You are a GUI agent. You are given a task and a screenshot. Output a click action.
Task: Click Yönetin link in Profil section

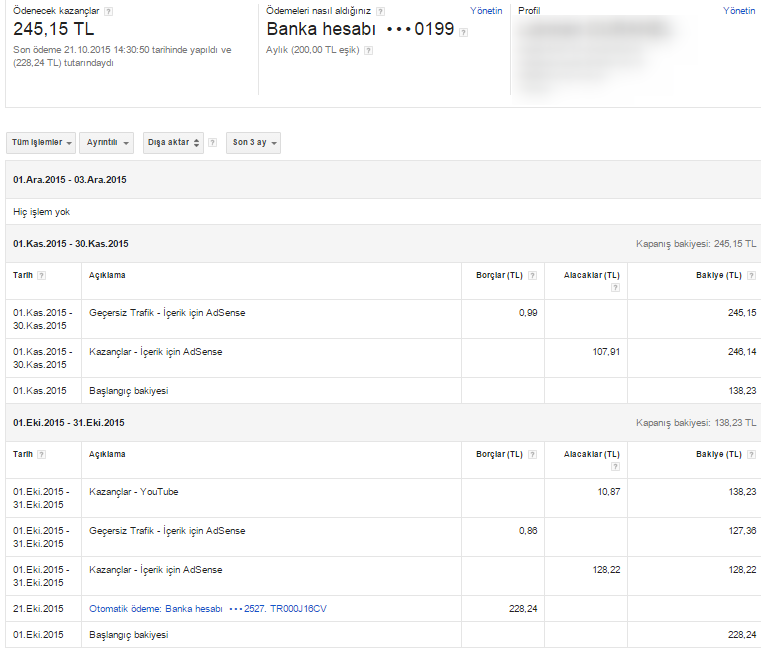(739, 11)
